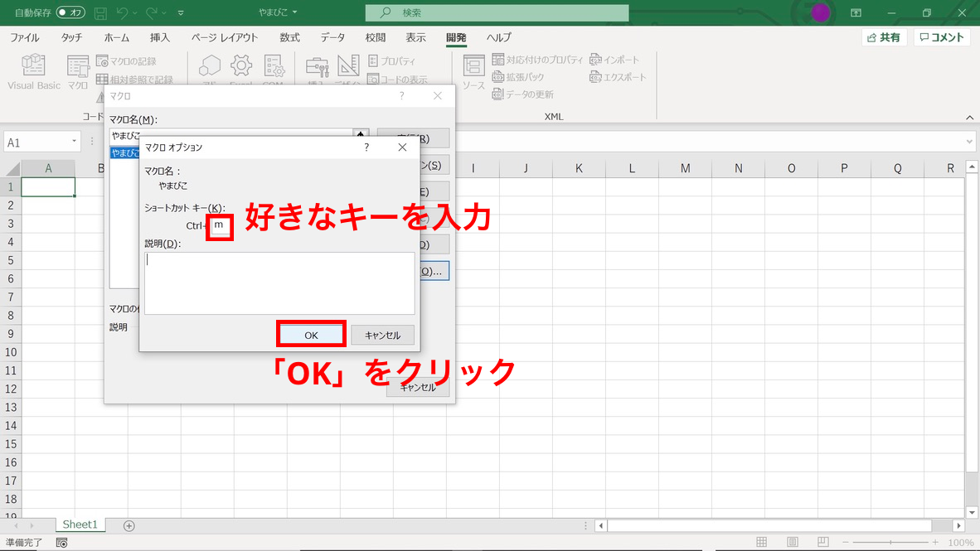This screenshot has width=980, height=551.
Task: Click zoom in plus on the zoom slider
Action: point(935,542)
